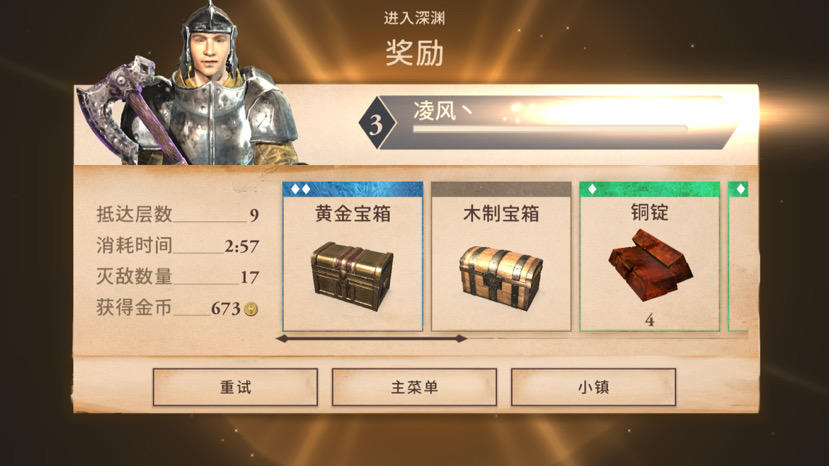This screenshot has width=829, height=466.
Task: Click the golden treasure chest icon
Action: (352, 276)
